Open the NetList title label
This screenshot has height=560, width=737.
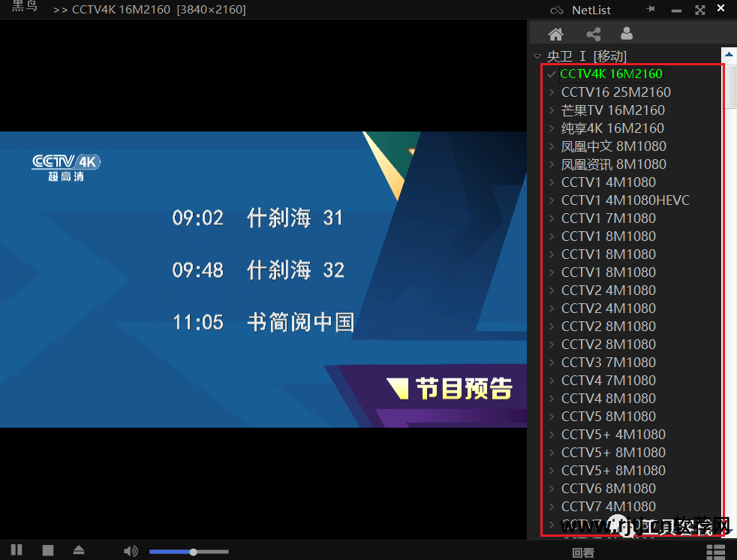[591, 11]
